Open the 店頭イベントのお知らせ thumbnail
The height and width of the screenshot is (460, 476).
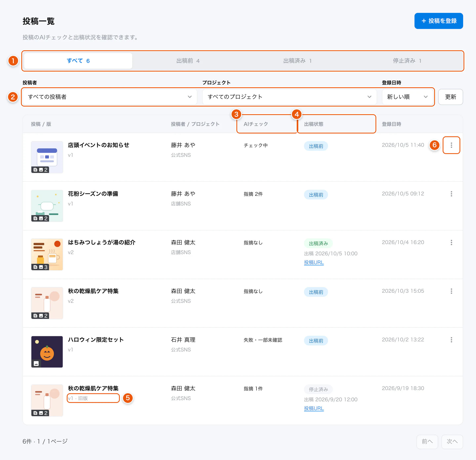[x=47, y=157]
